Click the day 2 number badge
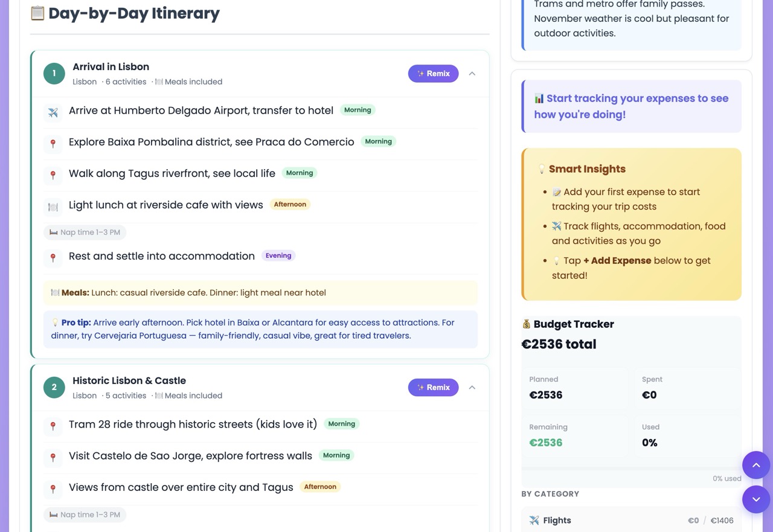 pyautogui.click(x=54, y=388)
